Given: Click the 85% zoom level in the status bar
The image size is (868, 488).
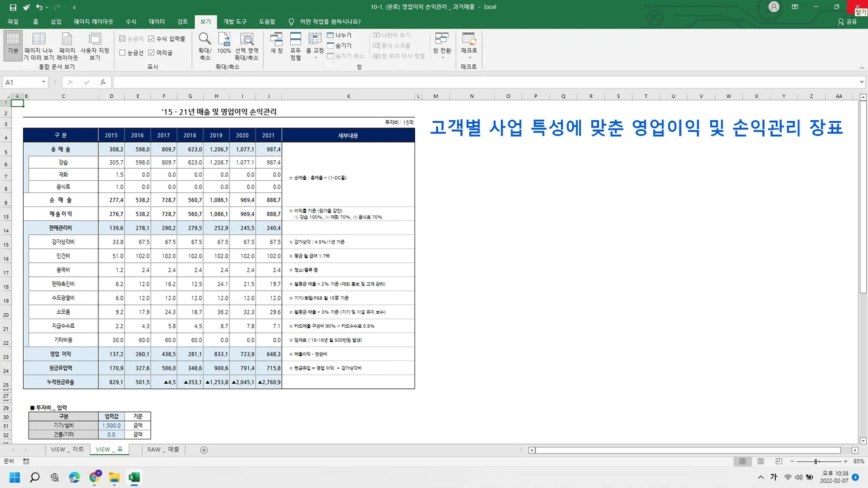Looking at the screenshot, I should pos(858,461).
